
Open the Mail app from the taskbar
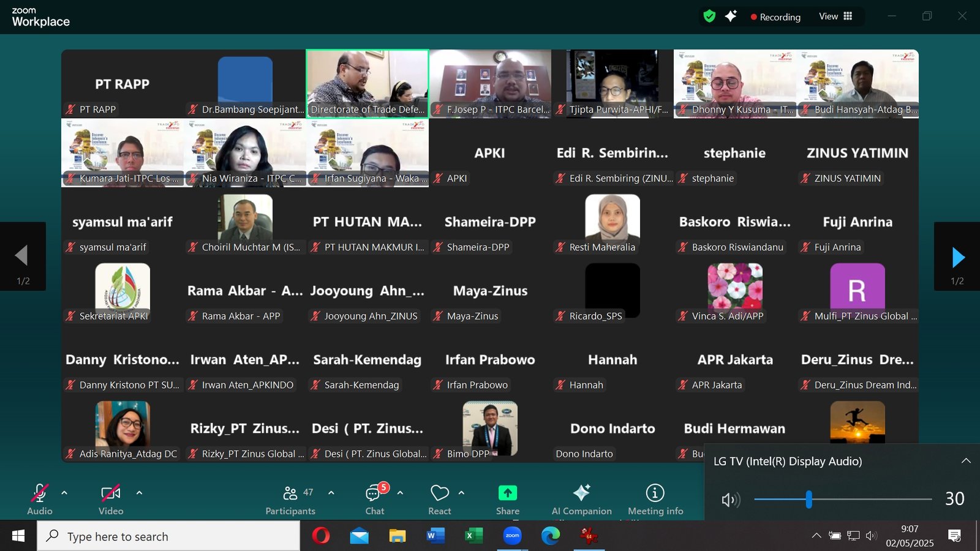pyautogui.click(x=360, y=536)
